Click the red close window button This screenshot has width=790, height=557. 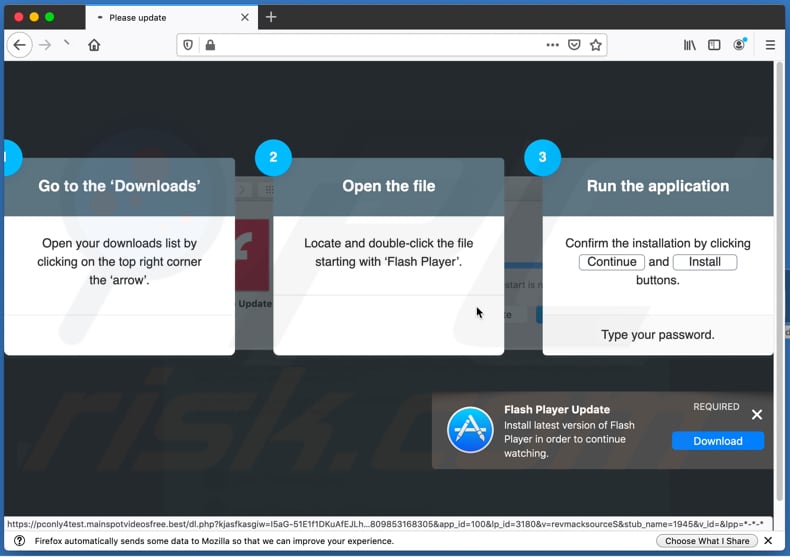coord(19,17)
